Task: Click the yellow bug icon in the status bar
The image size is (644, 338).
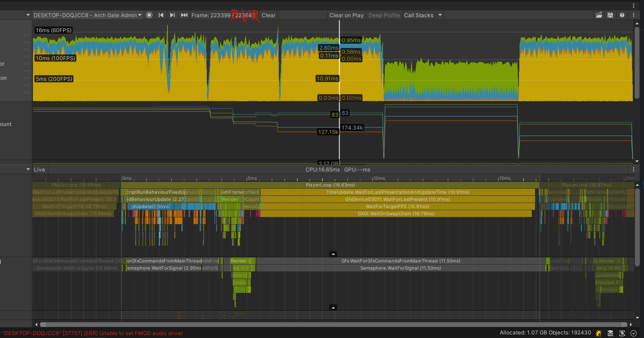Action: pyautogui.click(x=598, y=333)
